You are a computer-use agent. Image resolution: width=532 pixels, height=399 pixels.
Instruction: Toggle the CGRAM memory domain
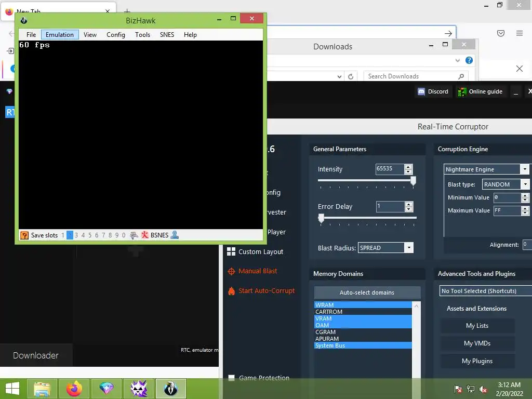click(363, 332)
